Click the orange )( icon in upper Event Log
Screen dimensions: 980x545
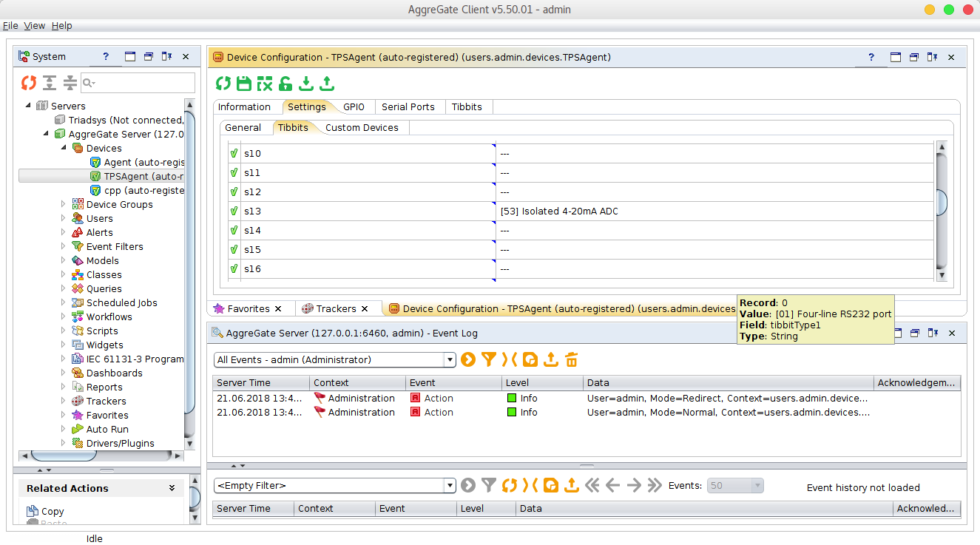[509, 359]
